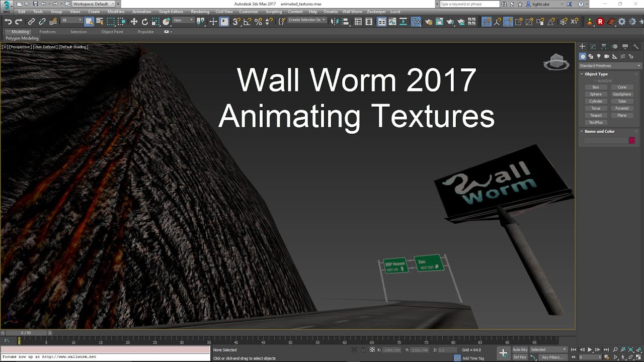Open the Selected key mode dropdown
Viewport: 644px width, 362px height.
[x=548, y=349]
